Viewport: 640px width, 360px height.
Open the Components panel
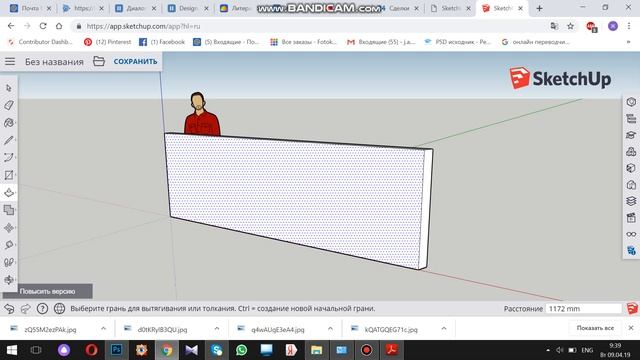[631, 152]
